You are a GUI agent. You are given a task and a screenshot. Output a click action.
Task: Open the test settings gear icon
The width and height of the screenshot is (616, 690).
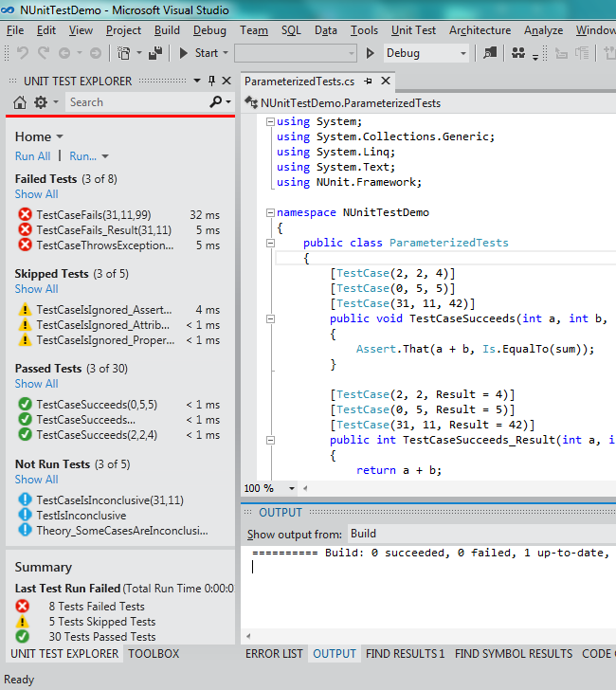(x=41, y=102)
